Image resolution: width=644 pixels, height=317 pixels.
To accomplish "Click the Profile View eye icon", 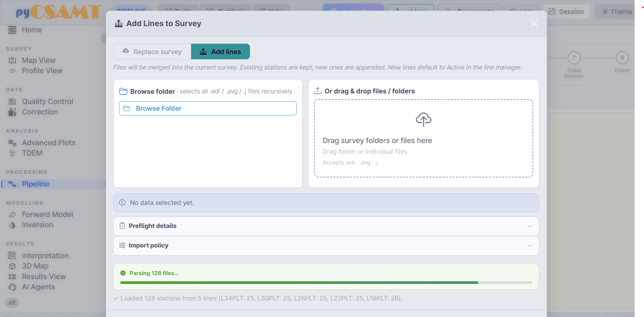I will [x=12, y=71].
